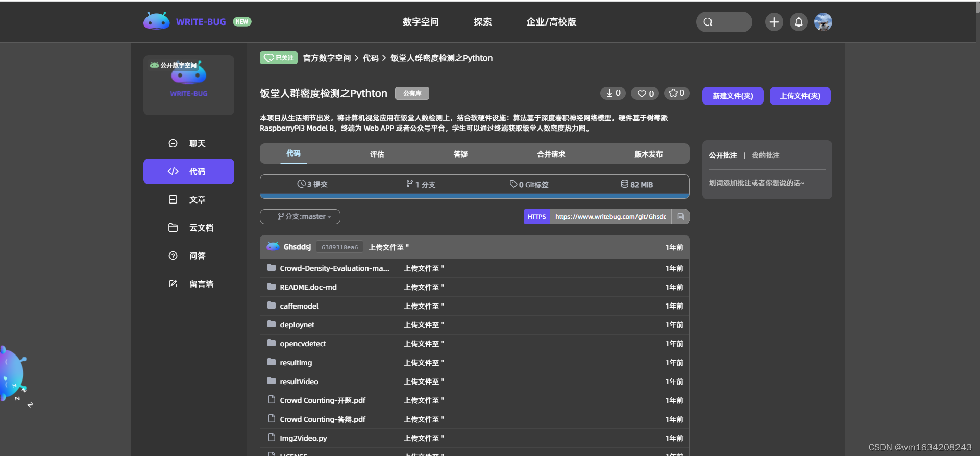Open the 文章 sidebar item
This screenshot has height=456, width=980.
[188, 199]
